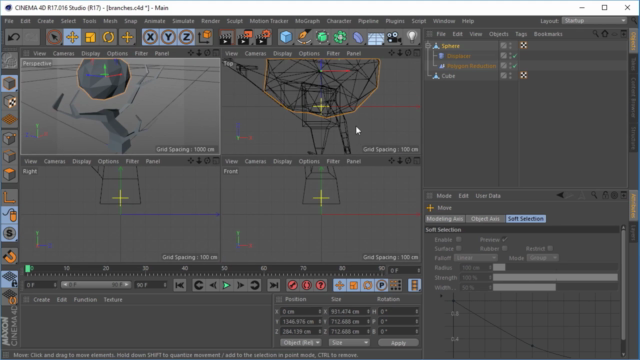Open the MoGraph menu
Screen dimensions: 640x360
click(x=307, y=21)
